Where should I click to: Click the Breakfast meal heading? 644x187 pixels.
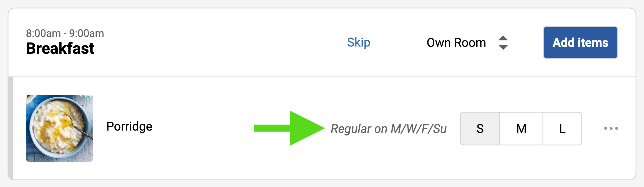click(x=60, y=48)
